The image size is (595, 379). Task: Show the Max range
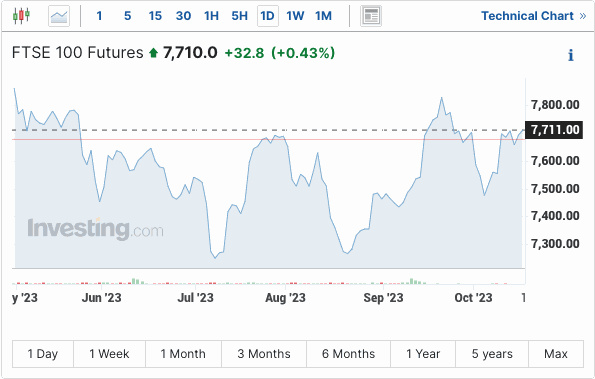coord(556,354)
